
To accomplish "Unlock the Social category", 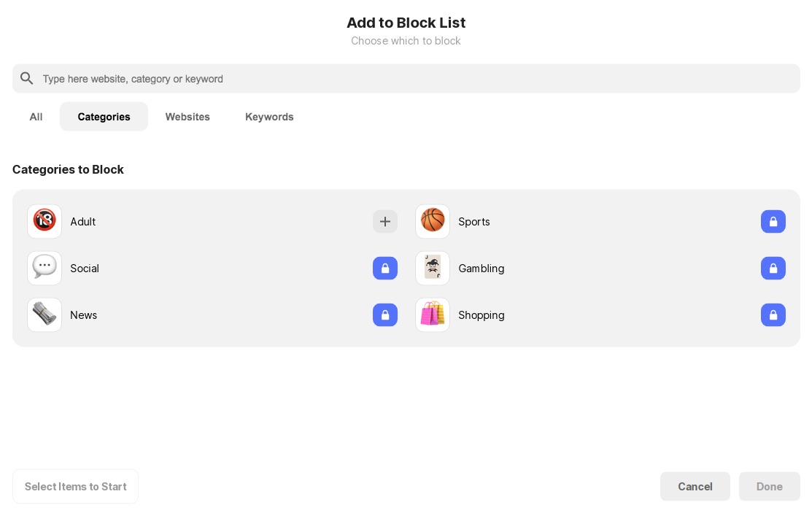I will 385,268.
